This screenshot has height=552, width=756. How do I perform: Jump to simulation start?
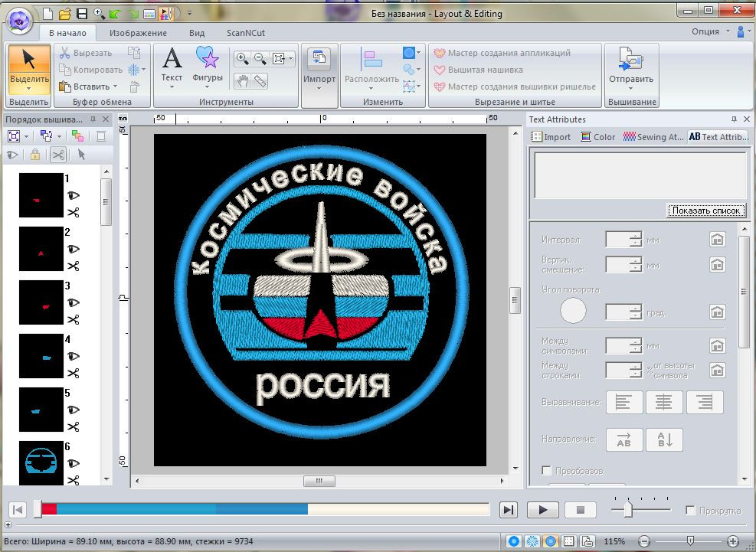(18, 510)
